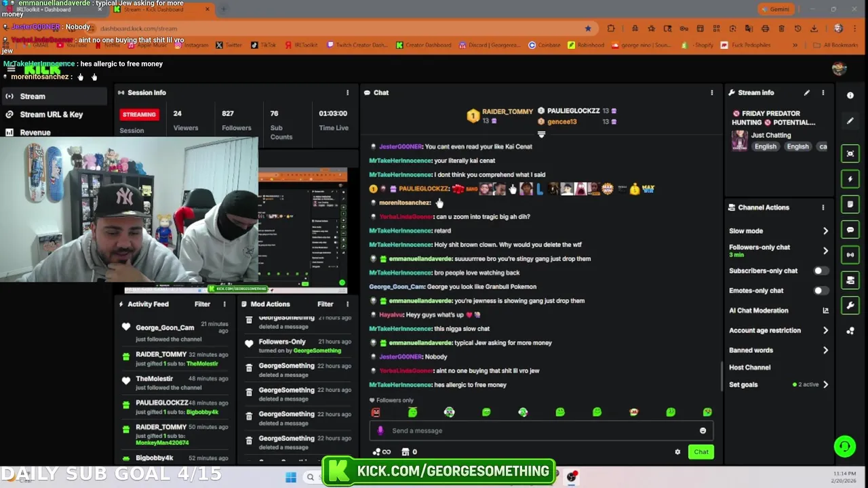Click George_Goon_Cam in the Activity Feed
Image resolution: width=868 pixels, height=488 pixels.
[x=165, y=327]
